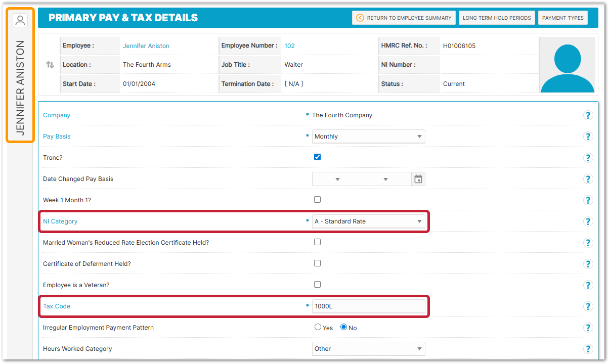Image resolution: width=609 pixels, height=364 pixels.
Task: Click help icon for Pay Basis row
Action: (588, 136)
